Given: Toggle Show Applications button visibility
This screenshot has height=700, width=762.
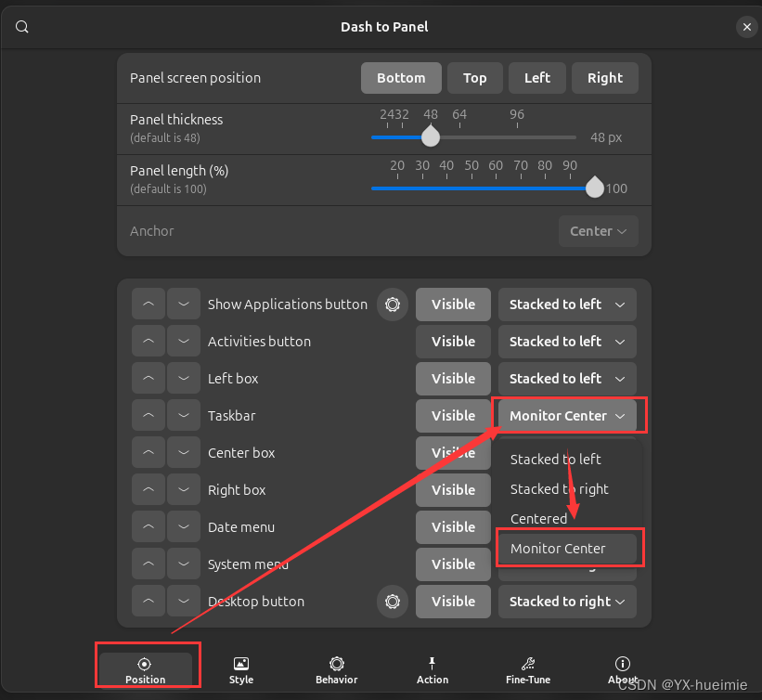Looking at the screenshot, I should pos(453,305).
